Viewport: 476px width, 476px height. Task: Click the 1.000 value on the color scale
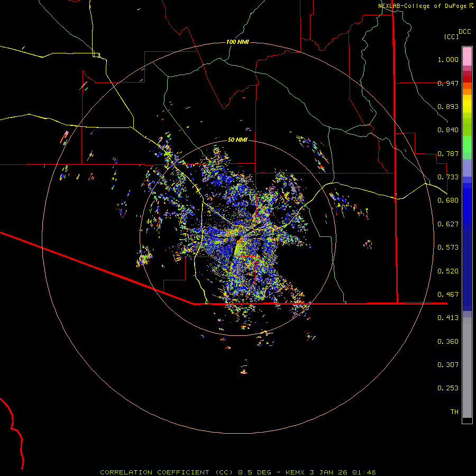[x=448, y=59]
